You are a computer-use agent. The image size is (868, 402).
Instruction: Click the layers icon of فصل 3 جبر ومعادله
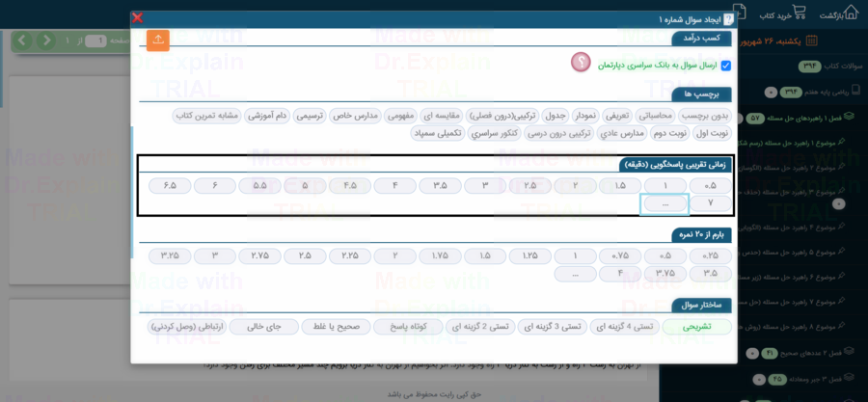coord(849,379)
